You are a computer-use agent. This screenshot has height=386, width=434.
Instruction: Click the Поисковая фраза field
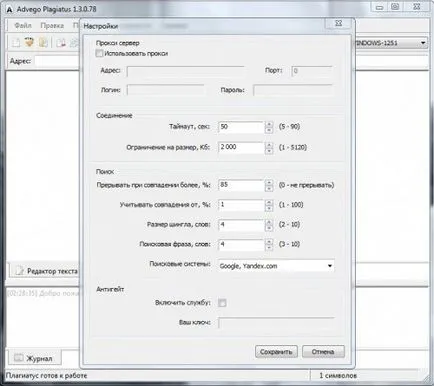coord(241,245)
